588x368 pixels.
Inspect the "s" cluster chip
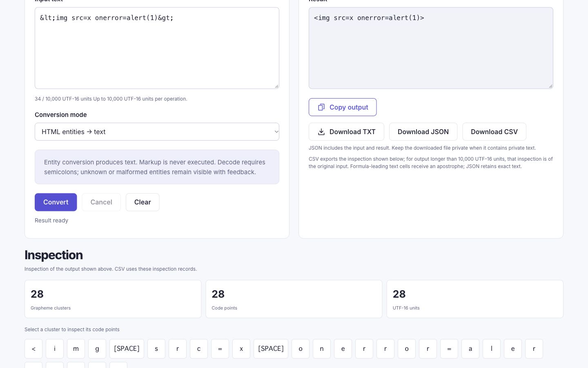(x=156, y=349)
